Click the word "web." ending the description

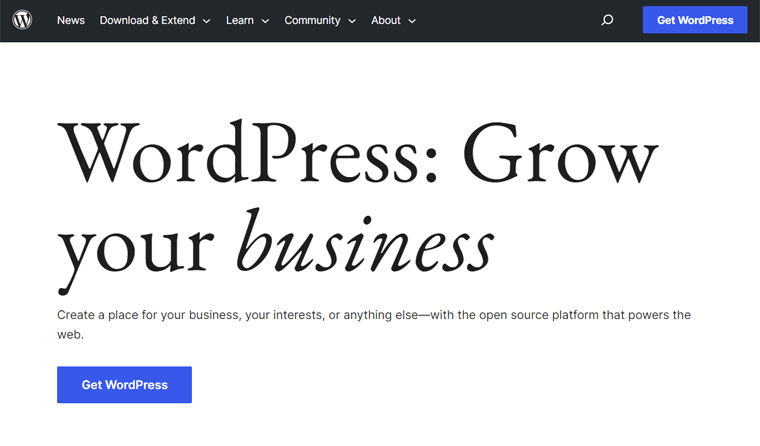coord(70,336)
